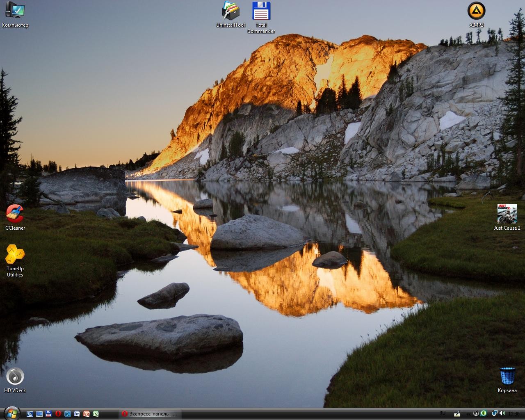Viewport: 525px width, 420px height.
Task: Launch Word from the Quick Launch bar
Action: [77, 414]
